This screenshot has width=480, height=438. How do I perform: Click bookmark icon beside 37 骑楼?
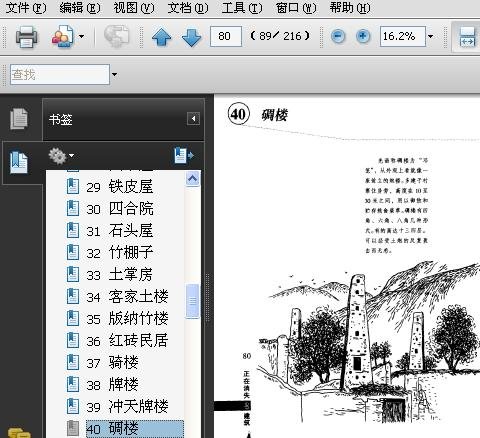point(73,362)
